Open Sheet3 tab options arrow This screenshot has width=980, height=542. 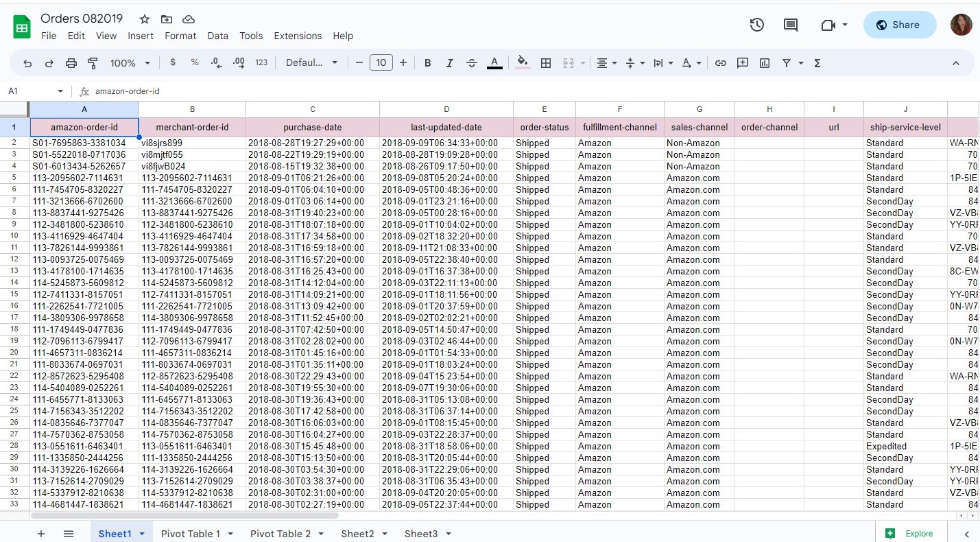pos(449,534)
